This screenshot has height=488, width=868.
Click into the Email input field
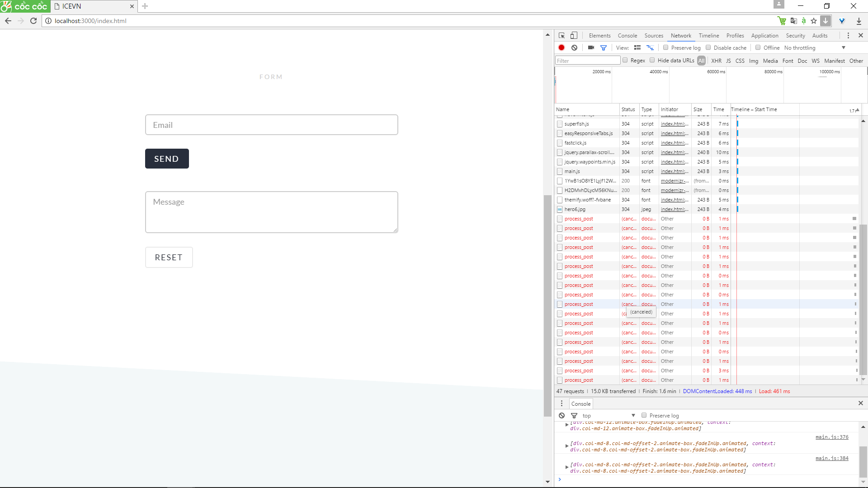tap(271, 125)
